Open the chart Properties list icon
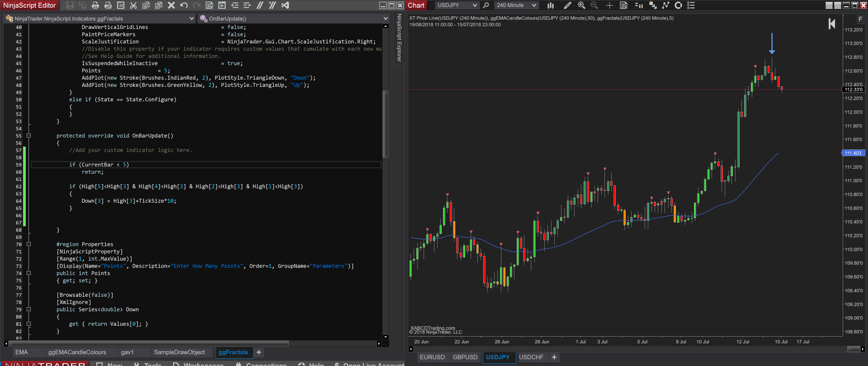868x366 pixels. tap(691, 5)
